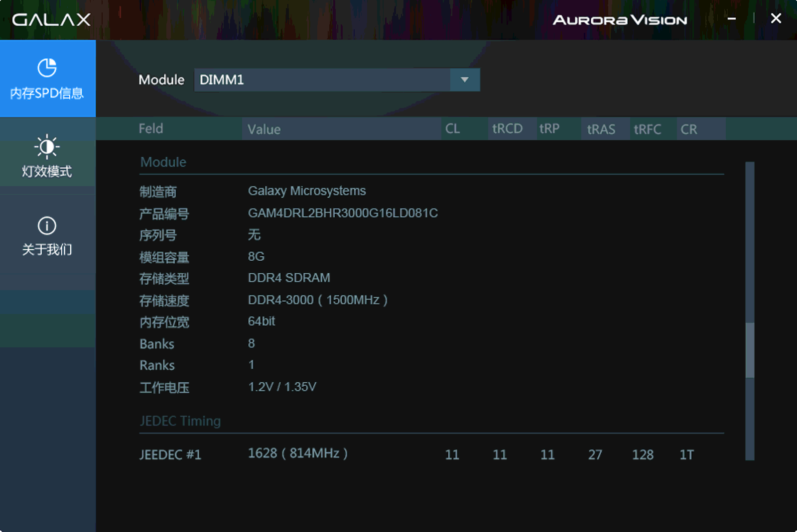Select the 64bit memory width value

262,321
